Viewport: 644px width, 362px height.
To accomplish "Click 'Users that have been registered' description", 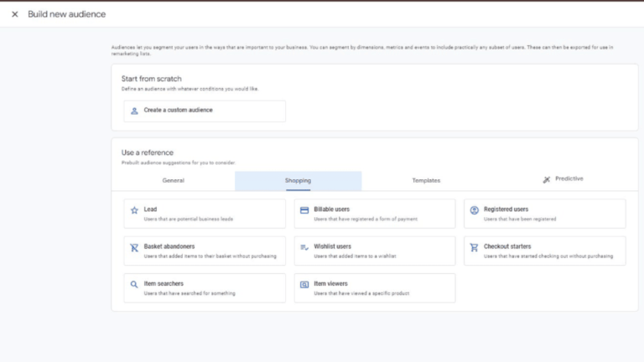I will tap(520, 220).
